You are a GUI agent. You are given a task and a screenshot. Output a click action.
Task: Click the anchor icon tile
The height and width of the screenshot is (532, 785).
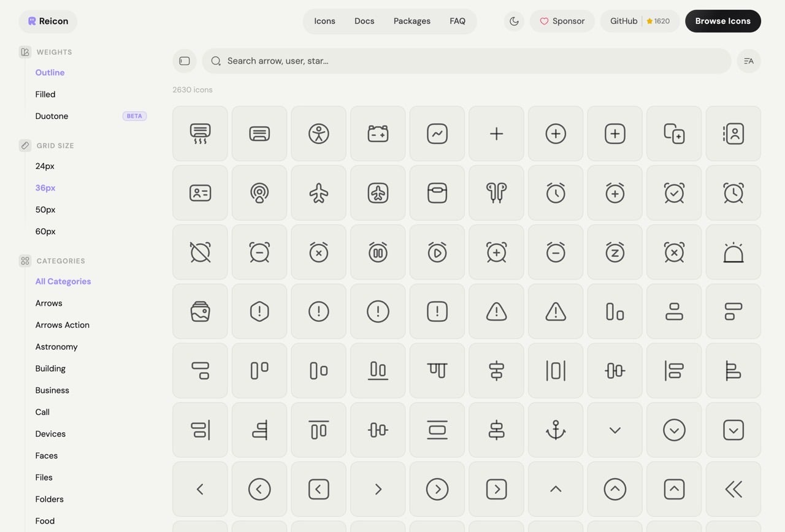556,430
